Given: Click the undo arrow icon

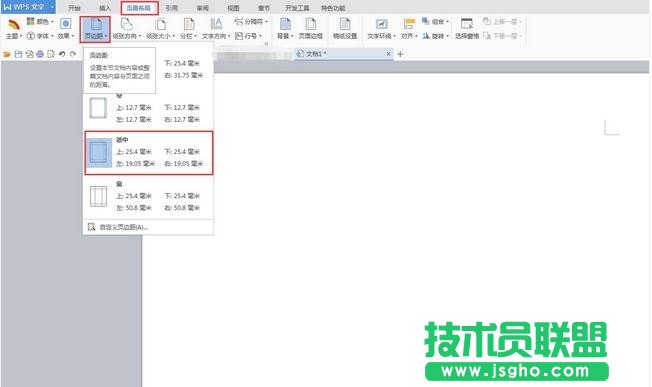Looking at the screenshot, I should click(x=62, y=54).
